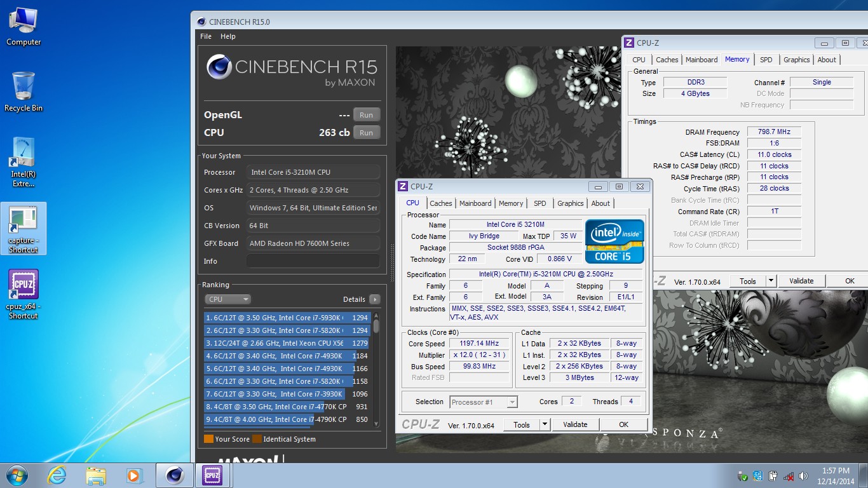Select the capture shortcut icon
This screenshot has width=868, height=488.
click(24, 229)
